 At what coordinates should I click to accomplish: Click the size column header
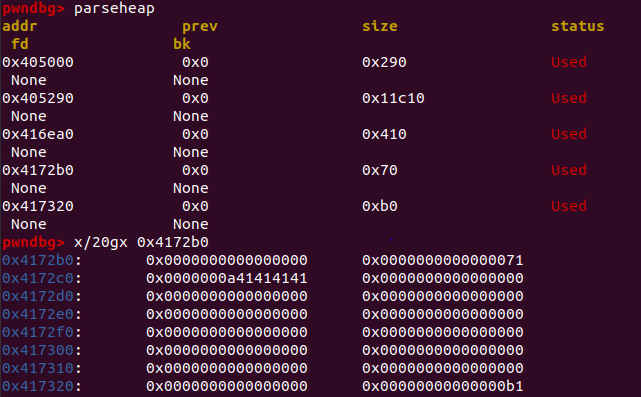380,26
